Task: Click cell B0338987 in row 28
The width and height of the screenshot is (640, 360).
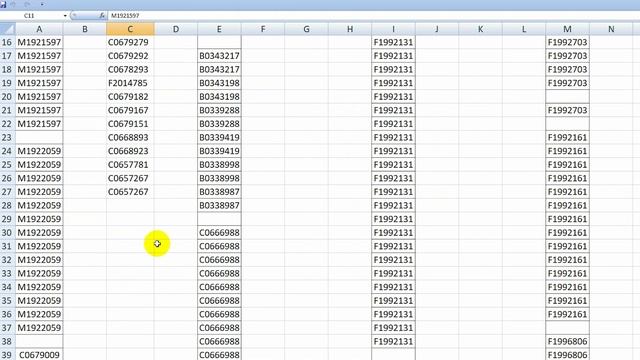Action: 219,205
